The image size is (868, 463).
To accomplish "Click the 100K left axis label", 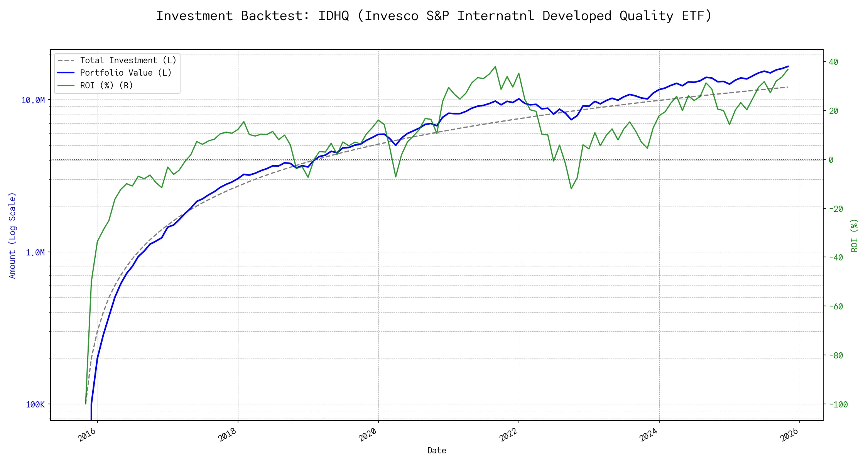I will click(x=35, y=404).
